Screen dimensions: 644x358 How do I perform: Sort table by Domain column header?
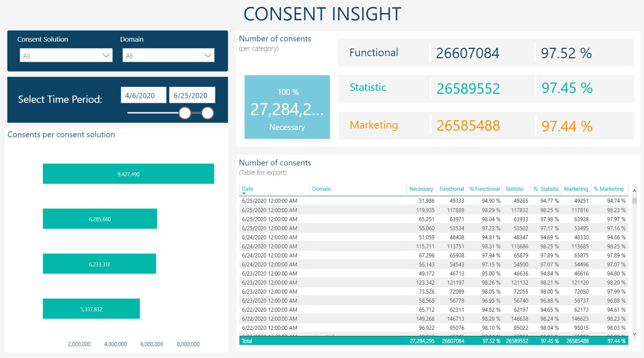(x=321, y=189)
